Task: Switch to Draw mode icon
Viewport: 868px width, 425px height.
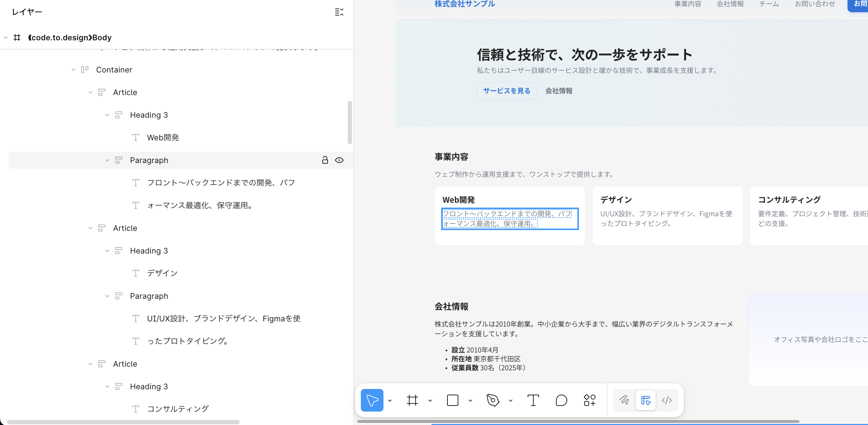Action: tap(624, 400)
